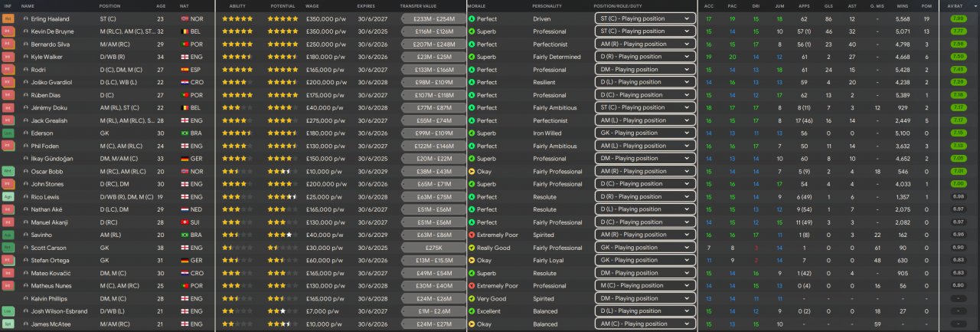Click Ederson's green status badge

click(8, 133)
